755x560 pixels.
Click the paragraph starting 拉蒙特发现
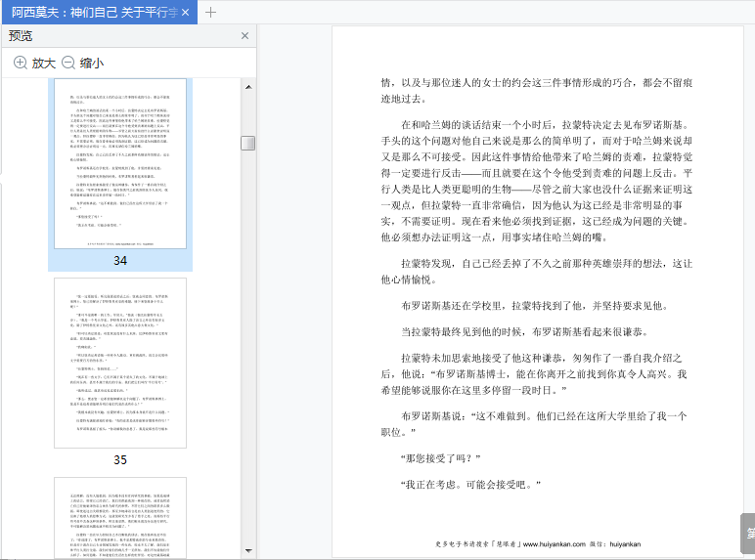pyautogui.click(x=537, y=272)
